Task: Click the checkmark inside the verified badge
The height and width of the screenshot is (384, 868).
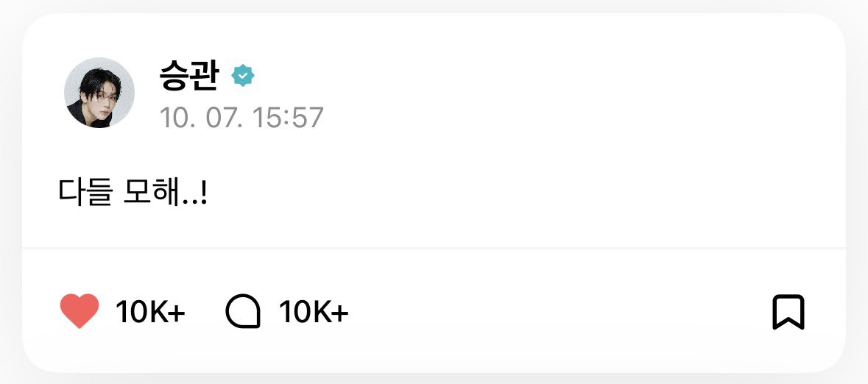Action: click(x=242, y=76)
